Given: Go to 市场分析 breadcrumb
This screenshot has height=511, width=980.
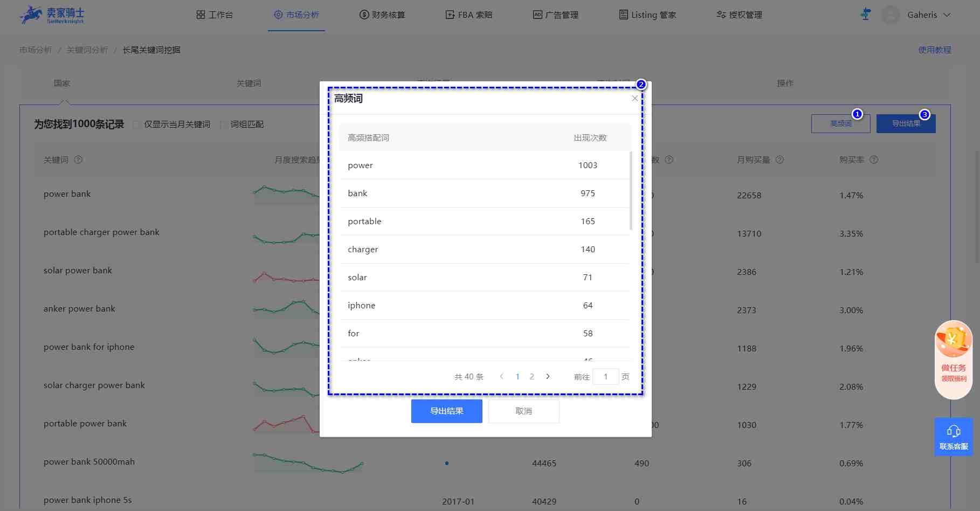Looking at the screenshot, I should coord(36,50).
